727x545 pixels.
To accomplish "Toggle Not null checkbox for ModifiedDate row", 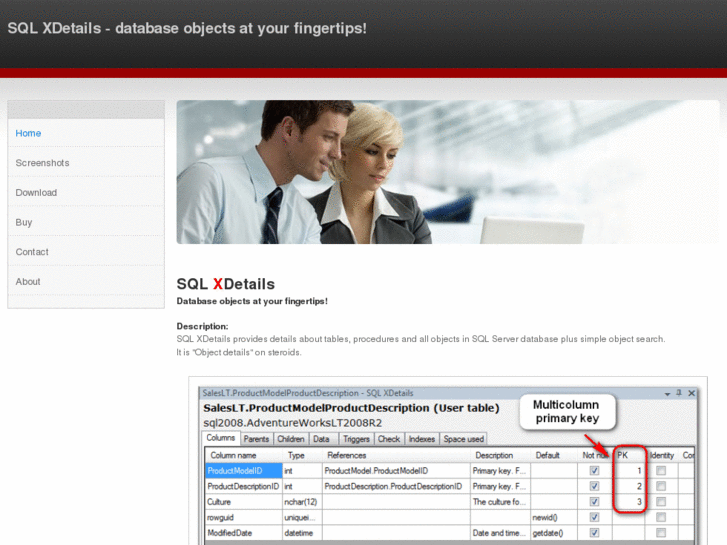I will [594, 532].
